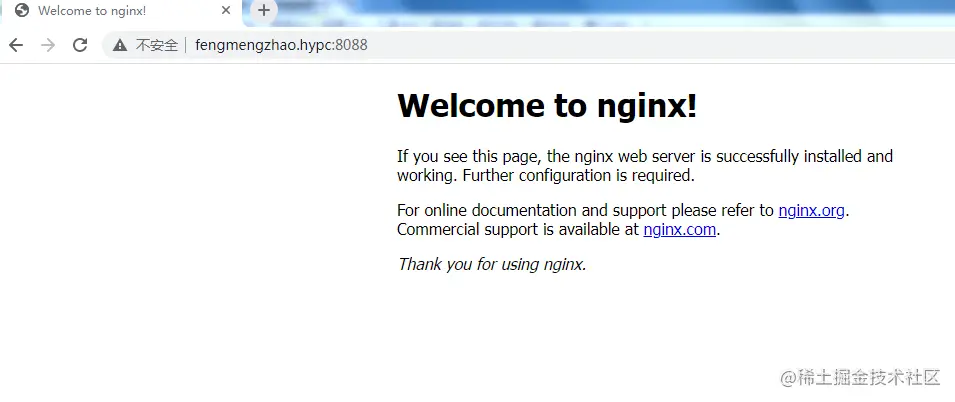This screenshot has height=402, width=955.
Task: Focus the address bar URL fengmengzhao.hypc:8088
Action: click(x=281, y=45)
